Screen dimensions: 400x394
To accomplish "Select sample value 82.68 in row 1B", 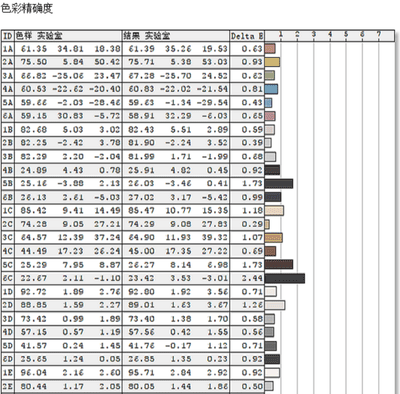I will [x=34, y=130].
